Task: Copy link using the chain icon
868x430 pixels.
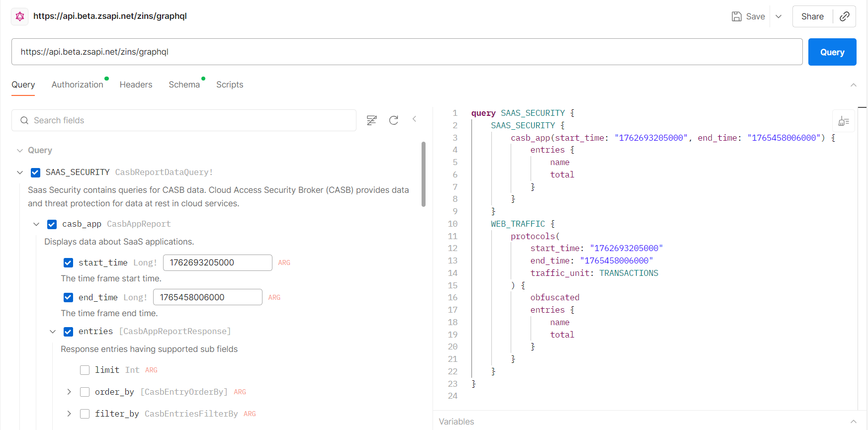Action: [x=844, y=16]
